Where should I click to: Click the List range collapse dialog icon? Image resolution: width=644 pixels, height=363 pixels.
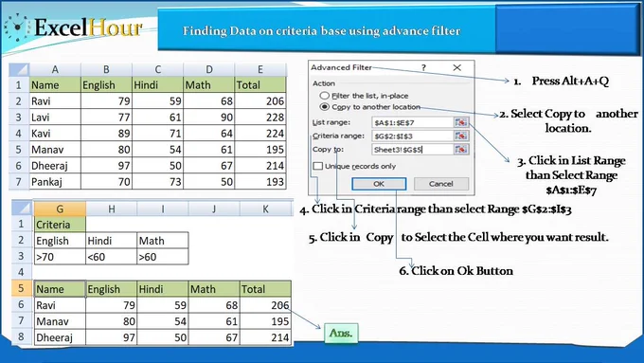point(461,122)
